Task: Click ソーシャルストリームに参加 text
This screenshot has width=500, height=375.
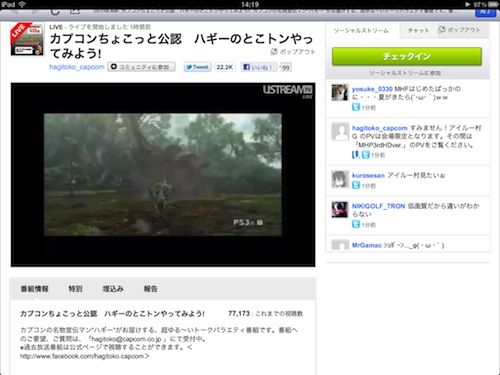Action: 405,73
